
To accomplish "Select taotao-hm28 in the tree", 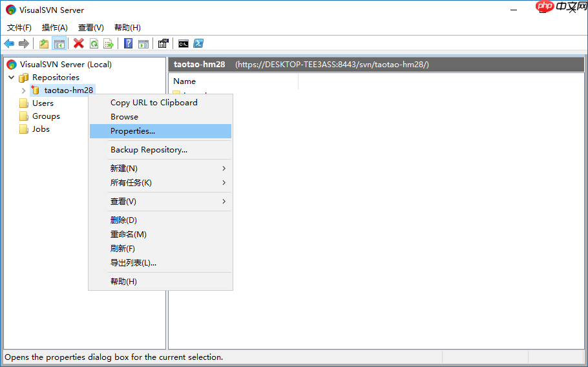I will [x=68, y=90].
